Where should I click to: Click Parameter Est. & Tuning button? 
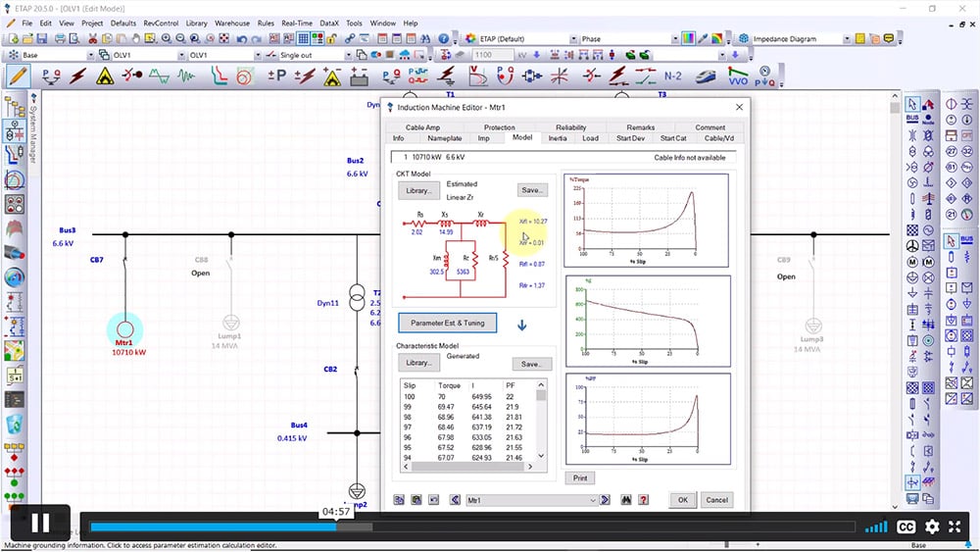pyautogui.click(x=448, y=324)
